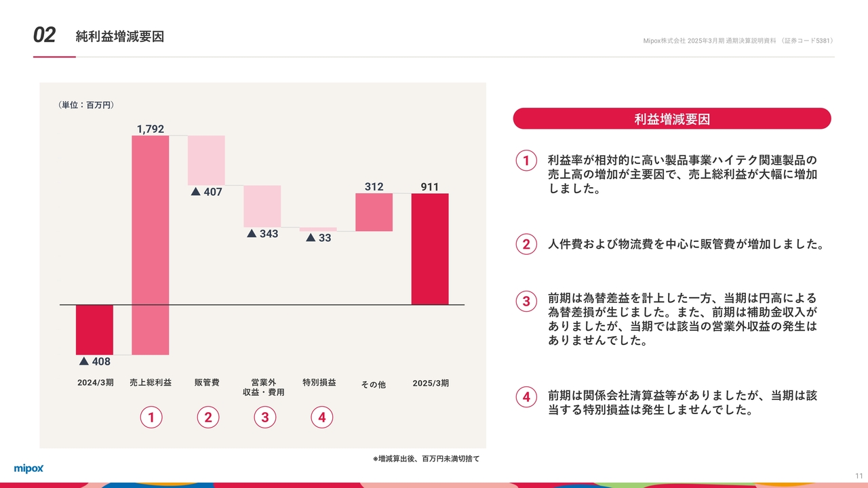868x488 pixels.
Task: Click the その他 pink bar
Action: pos(374,212)
